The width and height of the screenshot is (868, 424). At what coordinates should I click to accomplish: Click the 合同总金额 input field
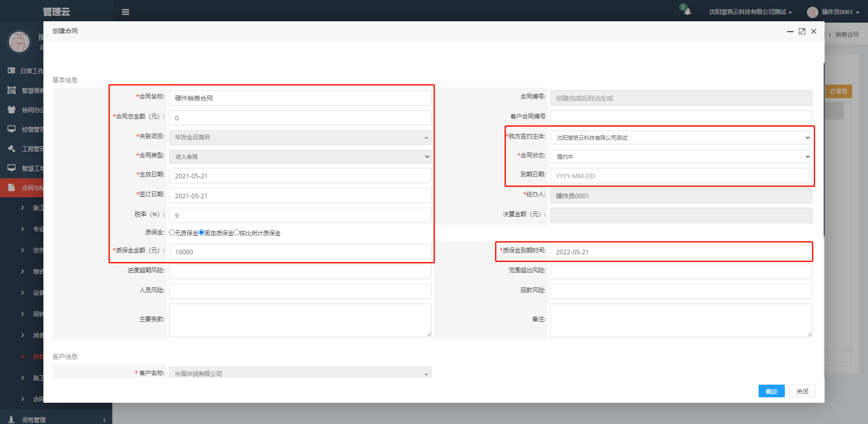(300, 118)
